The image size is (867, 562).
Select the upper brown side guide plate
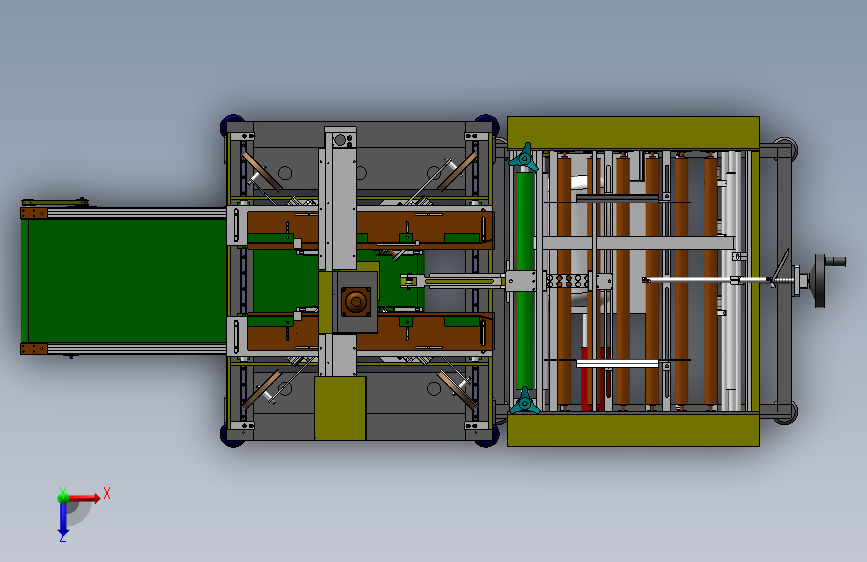click(x=370, y=230)
